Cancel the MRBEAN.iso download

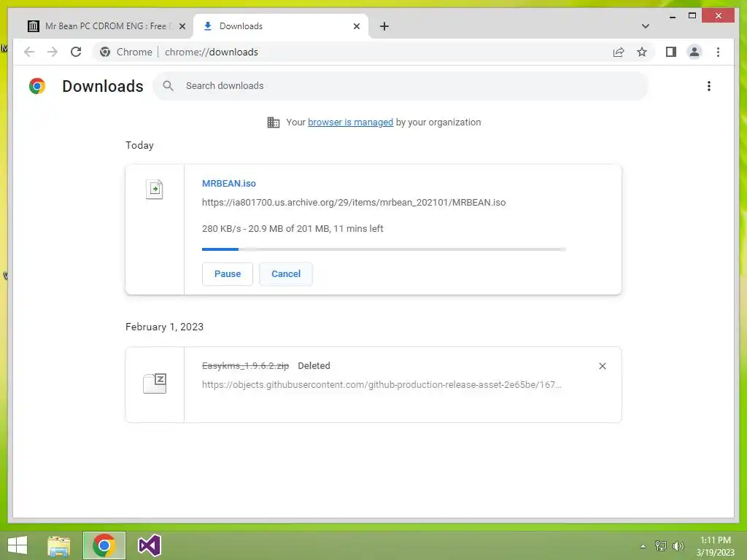pos(286,274)
